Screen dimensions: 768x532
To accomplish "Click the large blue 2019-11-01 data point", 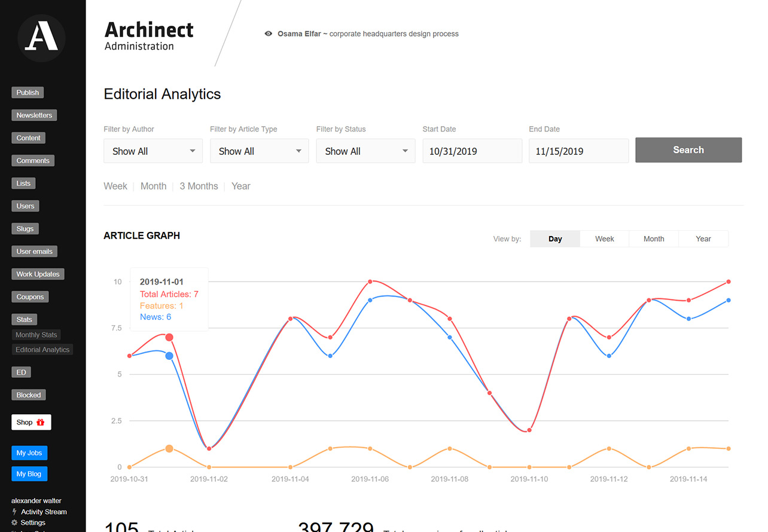I will click(x=169, y=356).
